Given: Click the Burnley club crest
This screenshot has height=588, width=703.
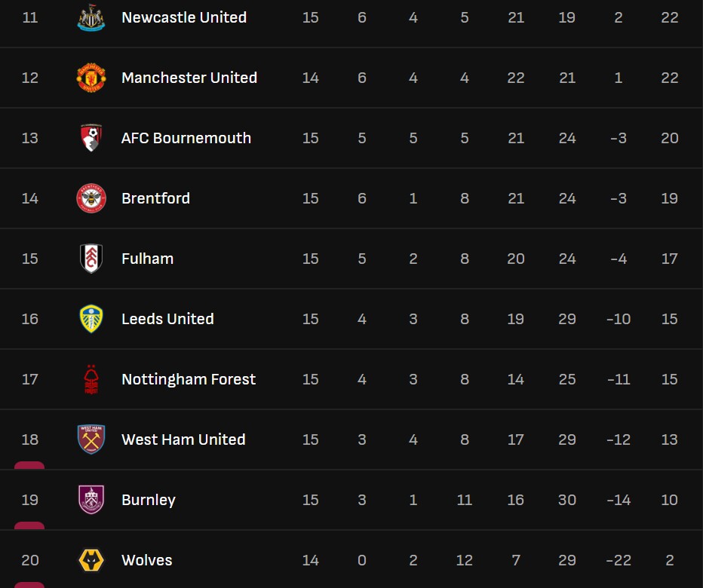Looking at the screenshot, I should click(91, 500).
